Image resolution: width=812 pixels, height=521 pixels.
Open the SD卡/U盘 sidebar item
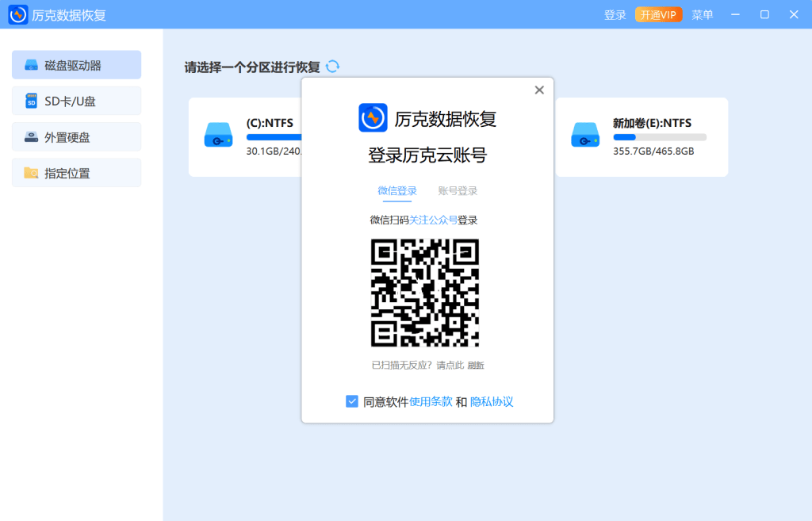[x=77, y=101]
